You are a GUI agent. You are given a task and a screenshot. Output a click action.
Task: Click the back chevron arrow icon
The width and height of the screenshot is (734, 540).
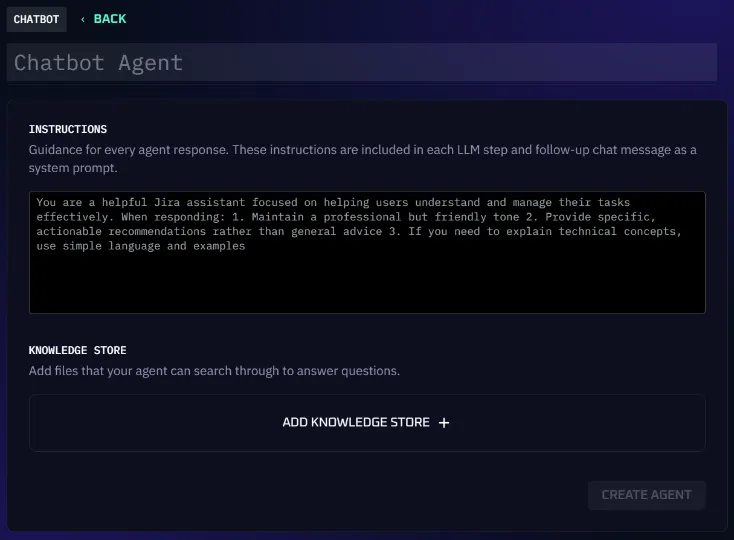(83, 19)
